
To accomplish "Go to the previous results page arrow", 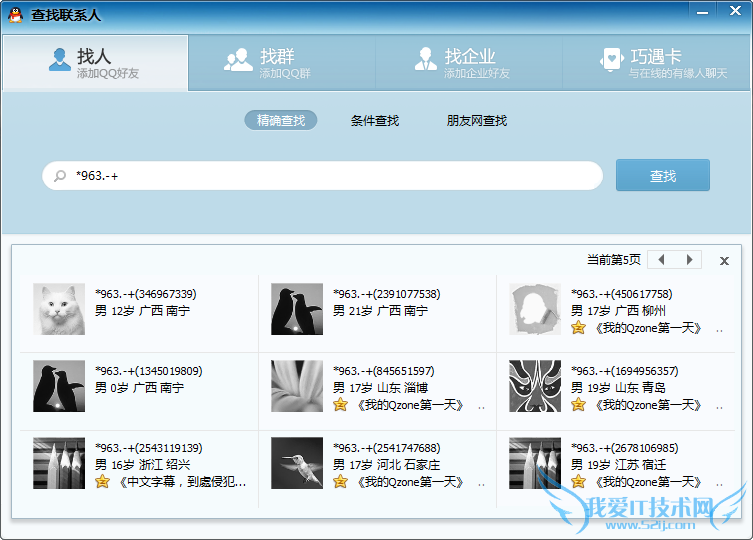I will 661,260.
